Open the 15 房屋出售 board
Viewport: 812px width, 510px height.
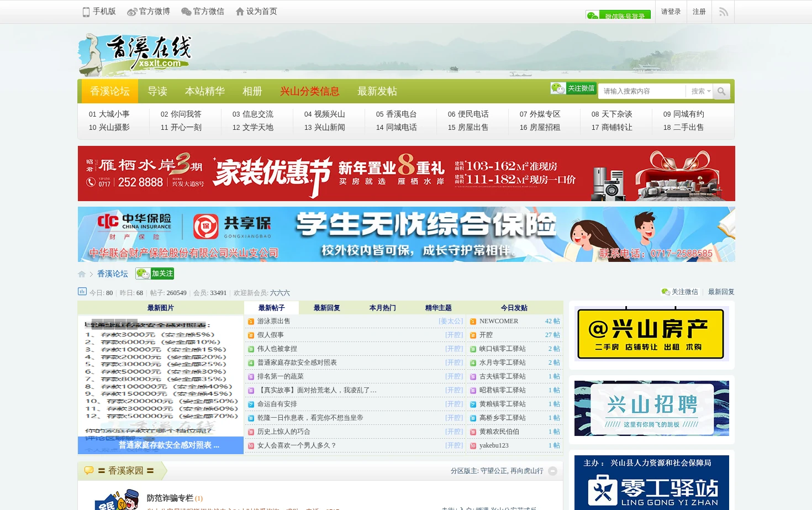coord(468,127)
